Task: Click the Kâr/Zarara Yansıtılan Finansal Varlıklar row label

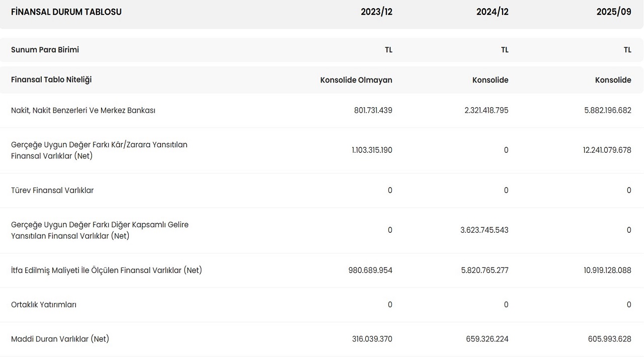Action: [x=99, y=150]
